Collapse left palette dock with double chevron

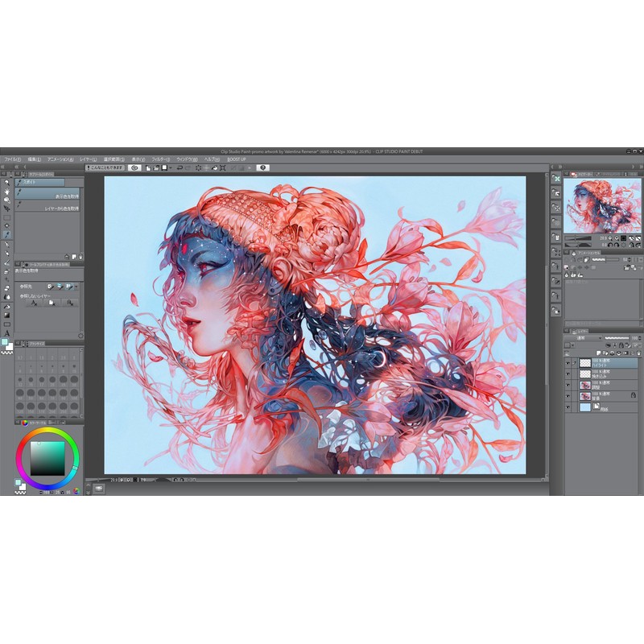tap(16, 167)
